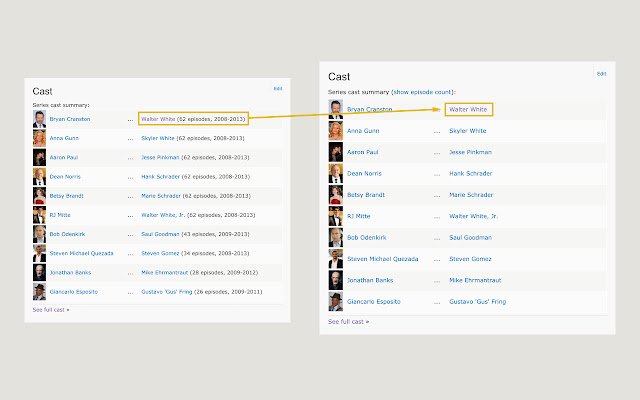Image resolution: width=640 pixels, height=400 pixels.
Task: Click Aaron Paul photo in right panel
Action: [336, 152]
